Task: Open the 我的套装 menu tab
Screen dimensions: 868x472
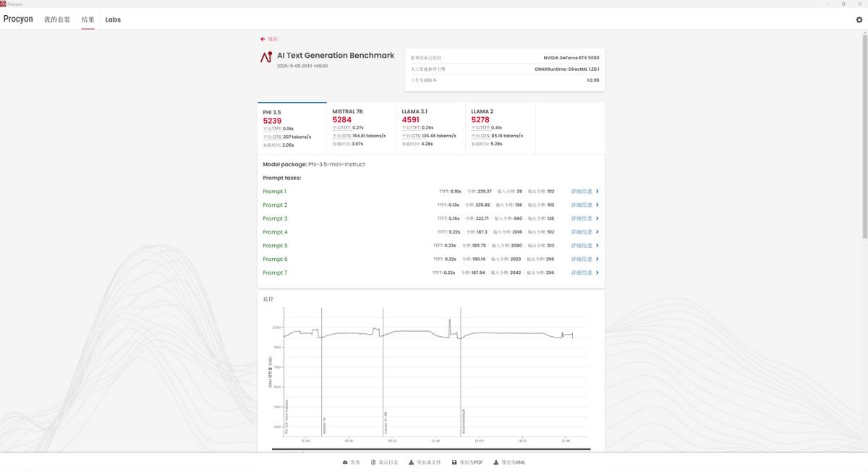Action: click(57, 20)
